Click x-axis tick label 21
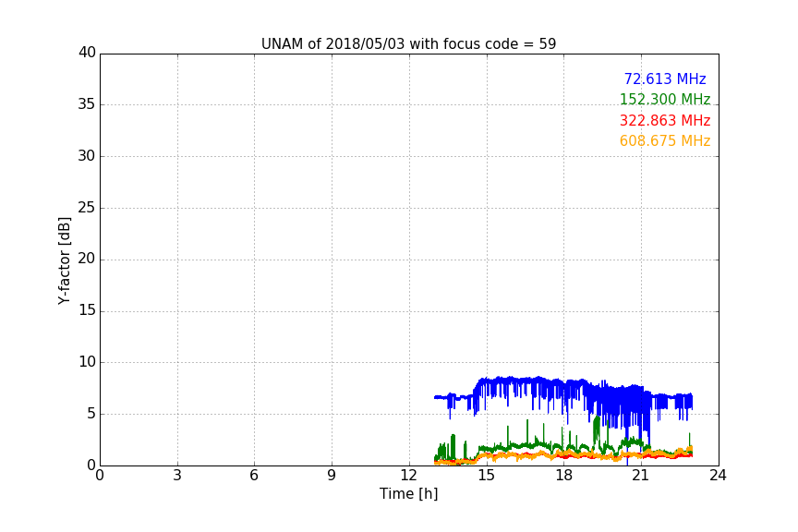 tap(641, 476)
